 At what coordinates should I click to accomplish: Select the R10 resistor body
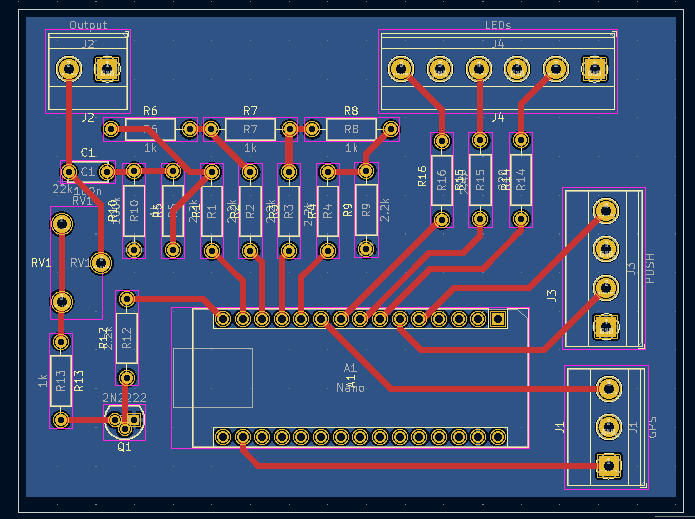[x=134, y=211]
